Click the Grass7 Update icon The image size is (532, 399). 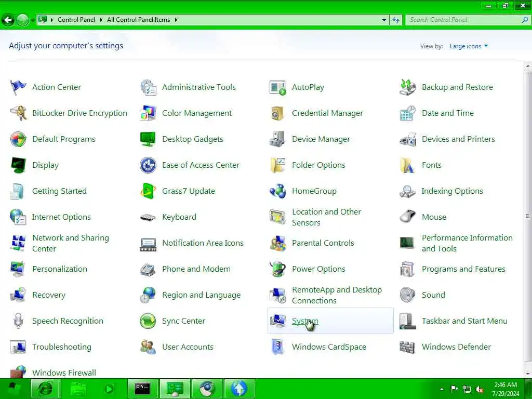point(148,191)
